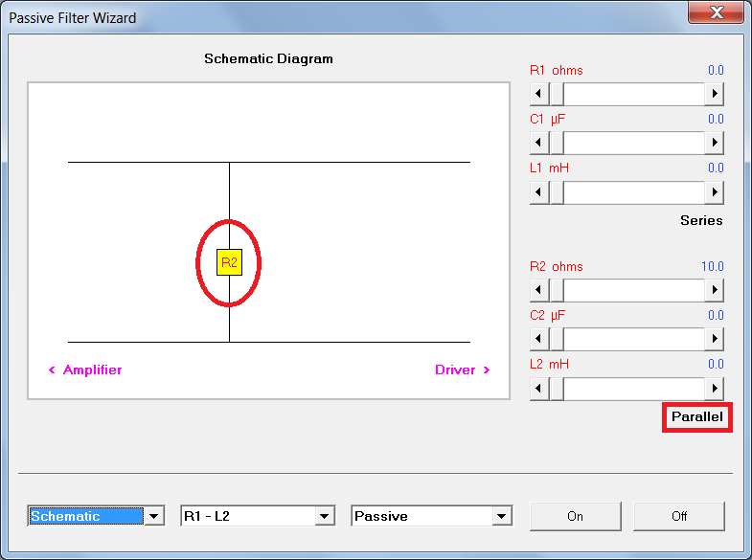The height and width of the screenshot is (560, 752).
Task: Click the C1 µF slider thumb
Action: [557, 143]
